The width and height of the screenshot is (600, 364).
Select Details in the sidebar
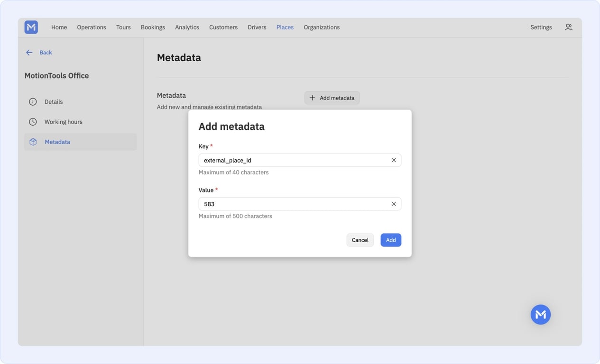(x=80, y=102)
